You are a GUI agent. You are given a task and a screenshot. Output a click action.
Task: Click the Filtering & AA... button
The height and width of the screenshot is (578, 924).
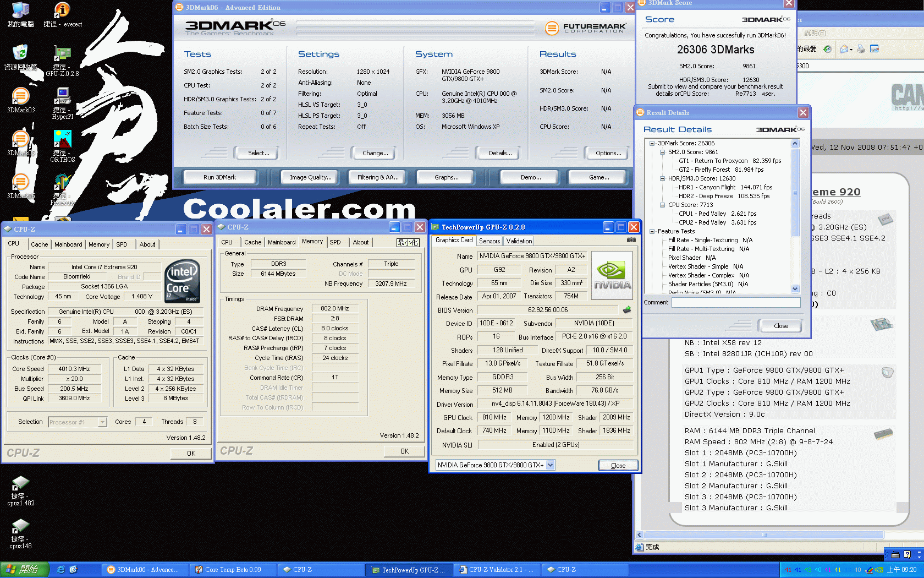pyautogui.click(x=377, y=177)
